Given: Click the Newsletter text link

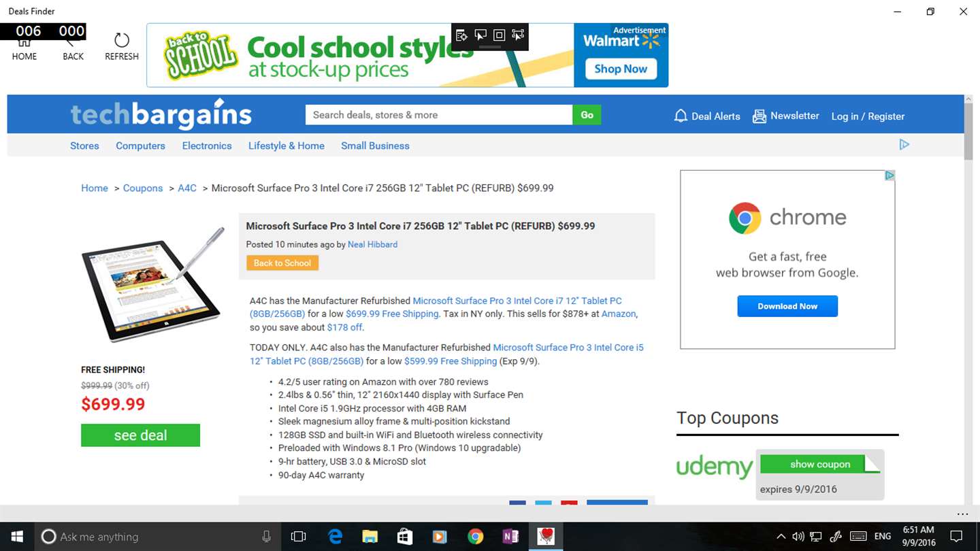Looking at the screenshot, I should point(794,116).
